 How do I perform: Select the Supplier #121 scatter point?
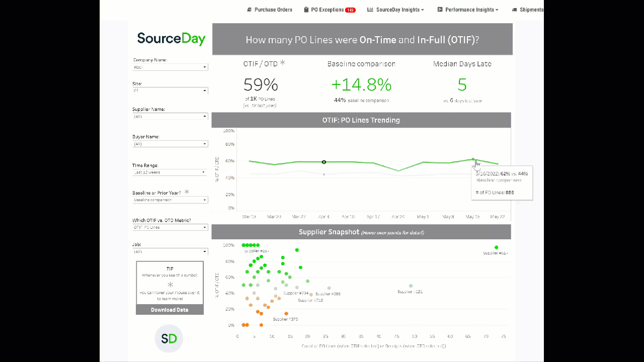411,286
